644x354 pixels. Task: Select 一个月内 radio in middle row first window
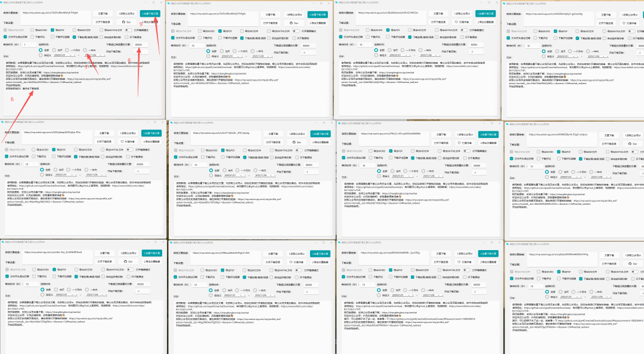[x=69, y=170]
